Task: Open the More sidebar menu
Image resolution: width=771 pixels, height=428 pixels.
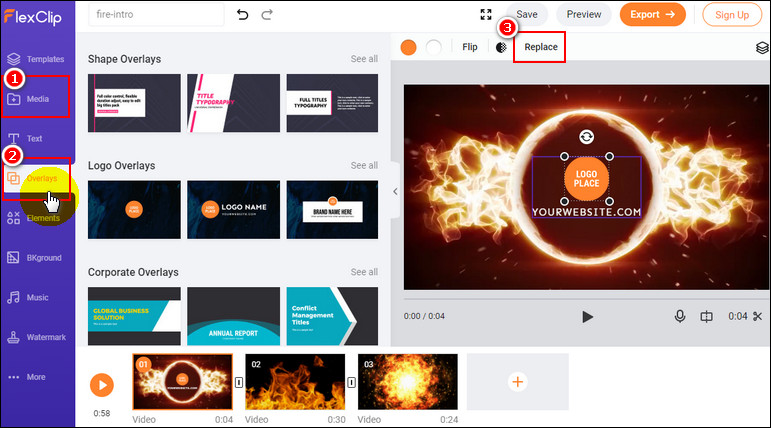Action: pos(27,377)
